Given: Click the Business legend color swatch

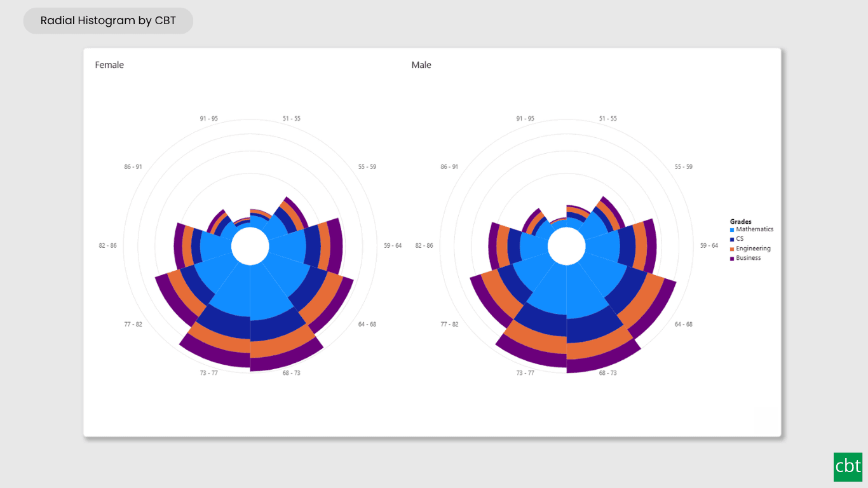Looking at the screenshot, I should [732, 259].
